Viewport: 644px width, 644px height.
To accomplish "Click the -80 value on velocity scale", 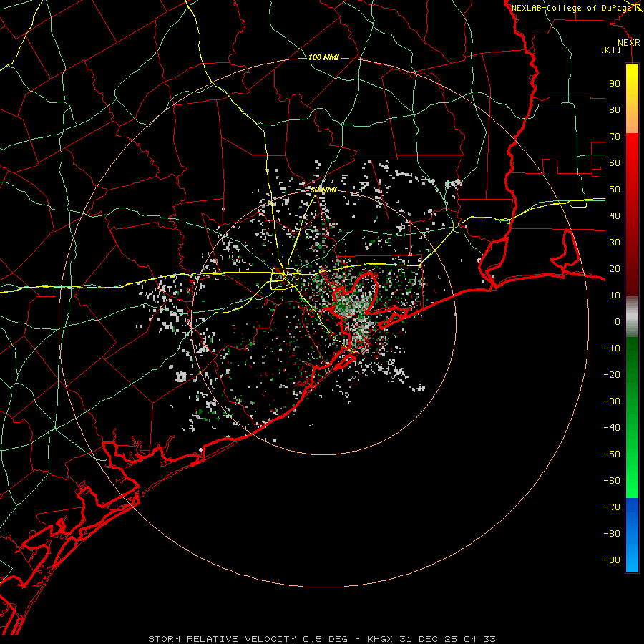I will (612, 534).
